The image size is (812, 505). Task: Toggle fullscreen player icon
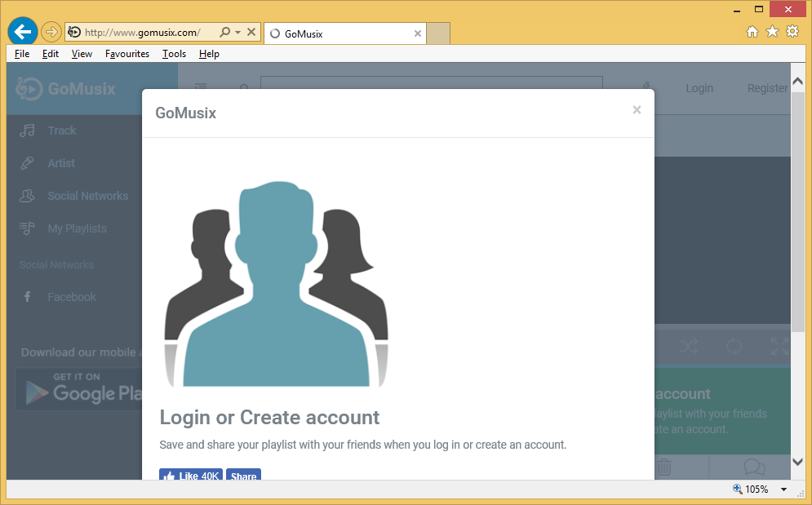tap(779, 346)
